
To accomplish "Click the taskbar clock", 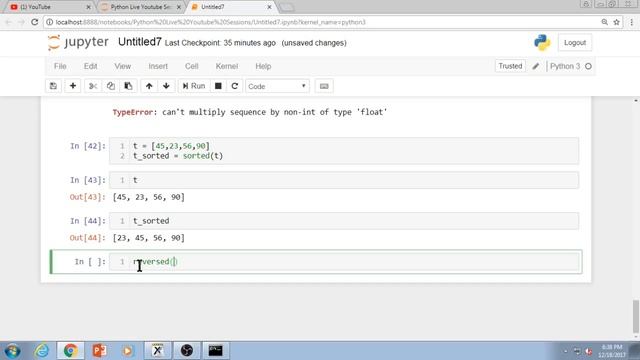I will click(x=612, y=351).
